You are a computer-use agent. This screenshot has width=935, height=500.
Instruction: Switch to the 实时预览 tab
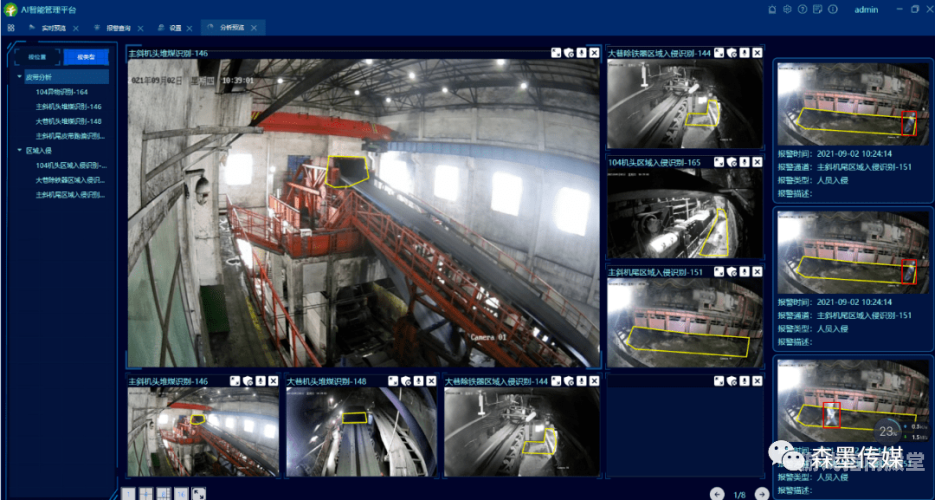pyautogui.click(x=54, y=28)
